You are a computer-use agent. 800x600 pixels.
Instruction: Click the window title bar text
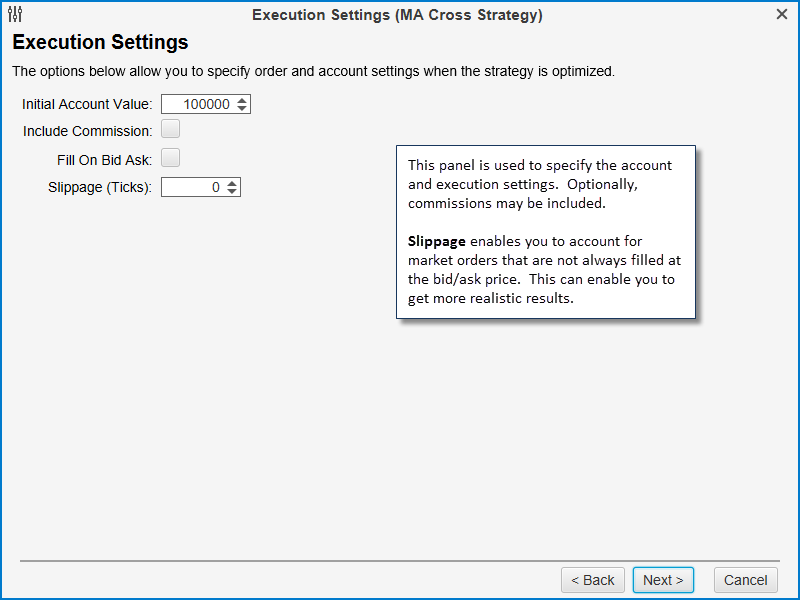click(x=398, y=15)
